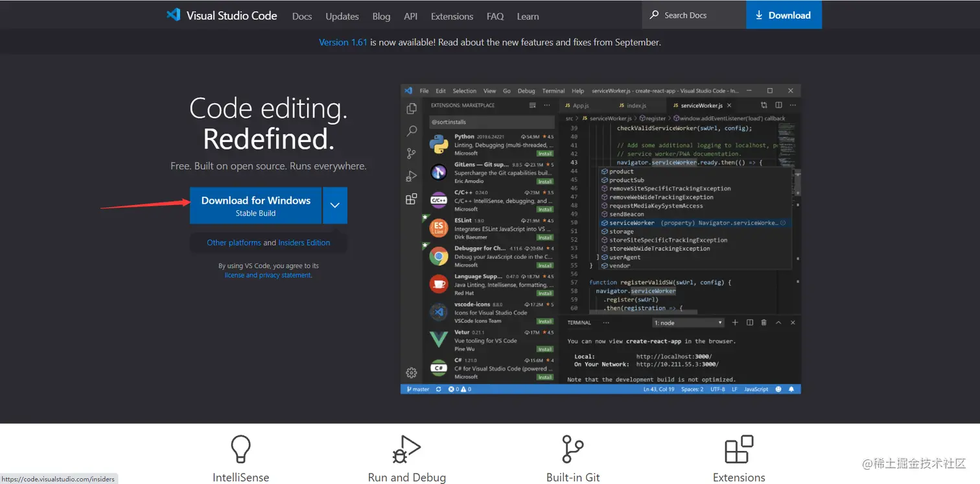The height and width of the screenshot is (484, 980).
Task: Click the Vetur extension logo
Action: pos(439,339)
